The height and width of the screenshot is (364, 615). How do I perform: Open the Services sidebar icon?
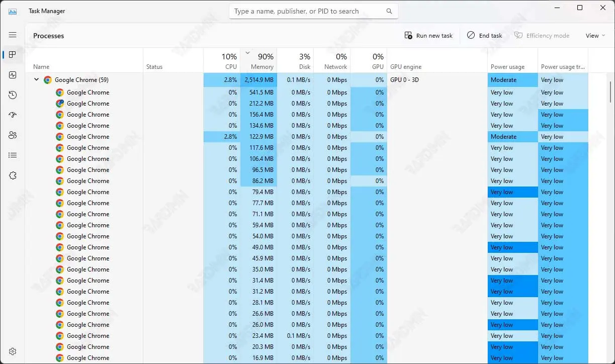tap(13, 175)
